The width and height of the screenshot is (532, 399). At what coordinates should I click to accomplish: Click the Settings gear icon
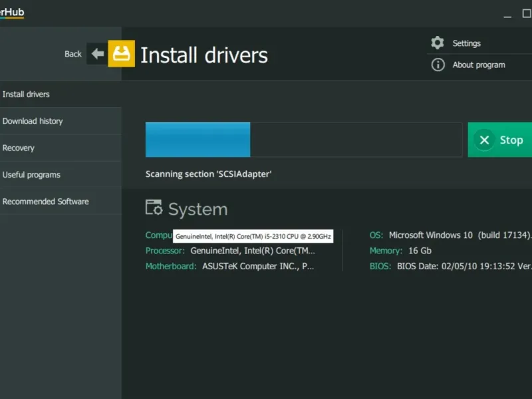pyautogui.click(x=438, y=43)
